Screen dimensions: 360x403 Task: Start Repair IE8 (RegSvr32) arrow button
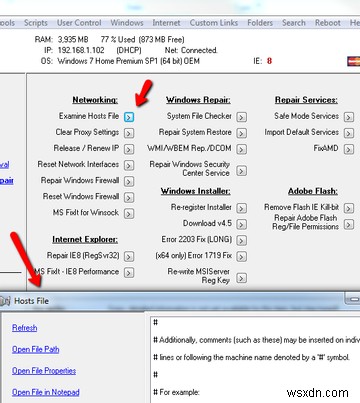[x=129, y=256]
